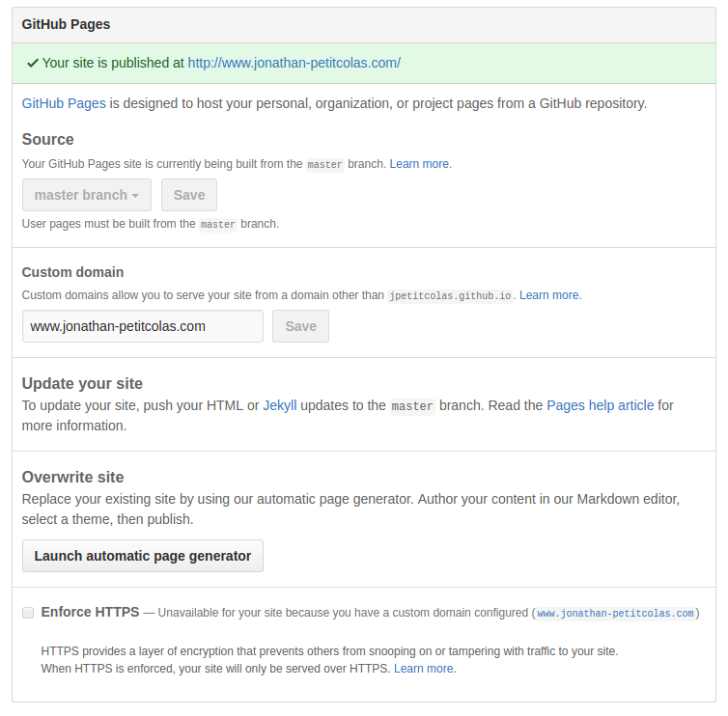This screenshot has width=728, height=716.
Task: Click the GitHub Pages panel header
Action: [x=364, y=25]
